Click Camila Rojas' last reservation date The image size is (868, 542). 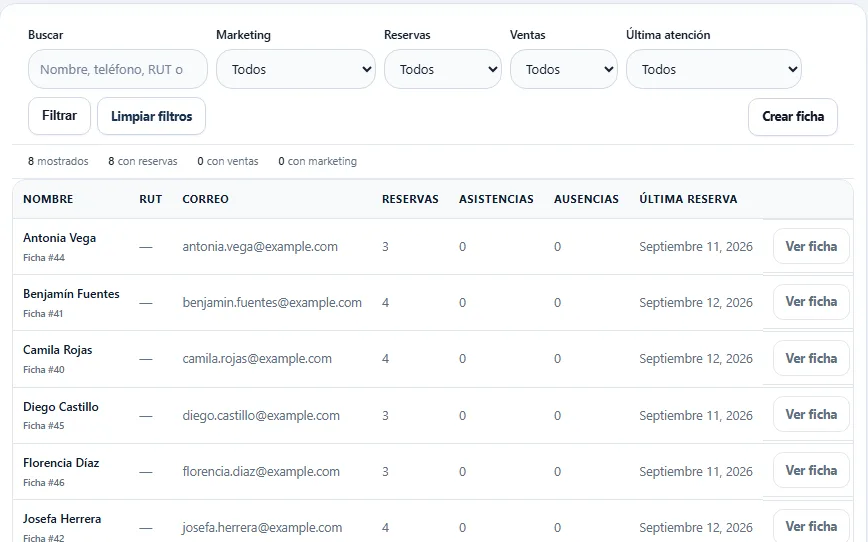(696, 359)
